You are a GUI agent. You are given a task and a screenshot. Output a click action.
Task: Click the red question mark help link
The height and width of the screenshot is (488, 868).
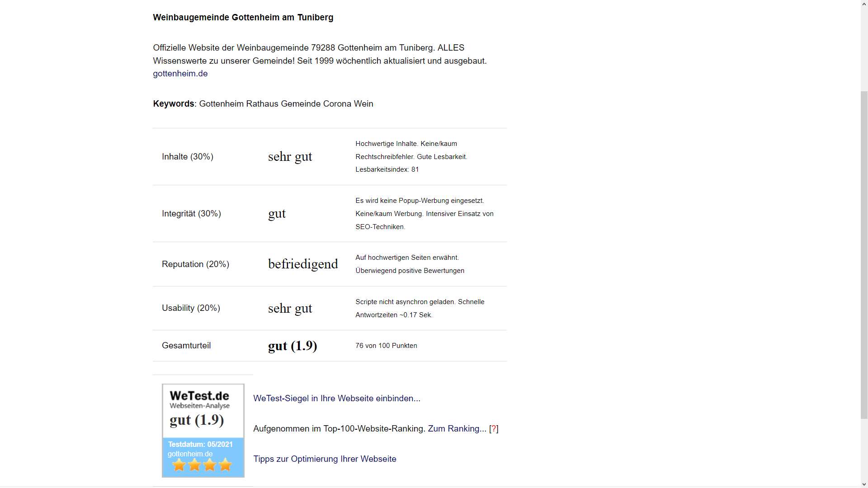494,429
